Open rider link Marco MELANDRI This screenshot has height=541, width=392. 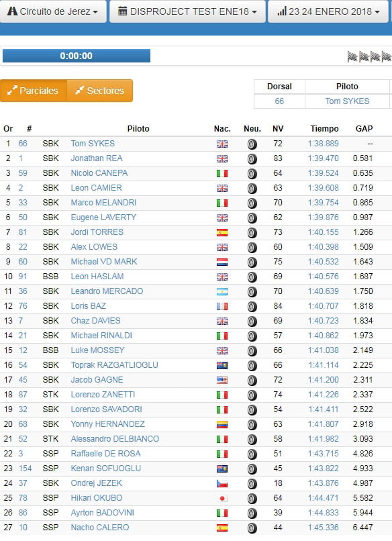click(103, 203)
